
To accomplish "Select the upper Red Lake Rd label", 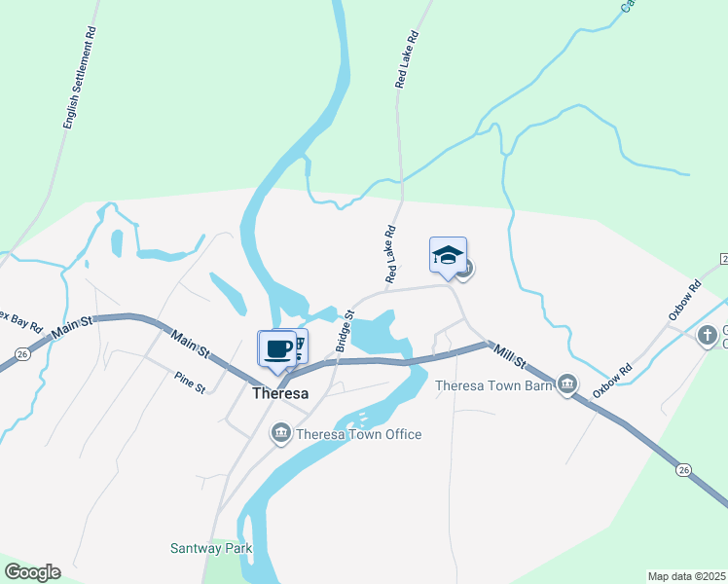I will coord(407,59).
